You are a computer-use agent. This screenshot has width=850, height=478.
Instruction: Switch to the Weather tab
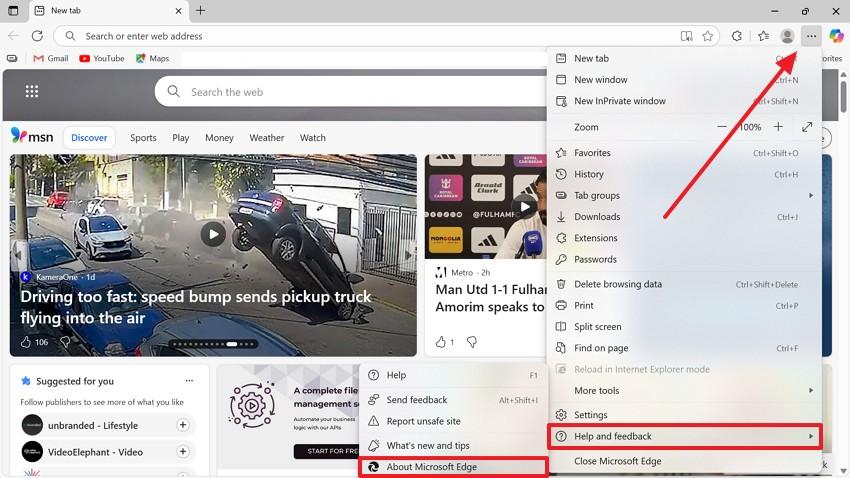coord(267,138)
